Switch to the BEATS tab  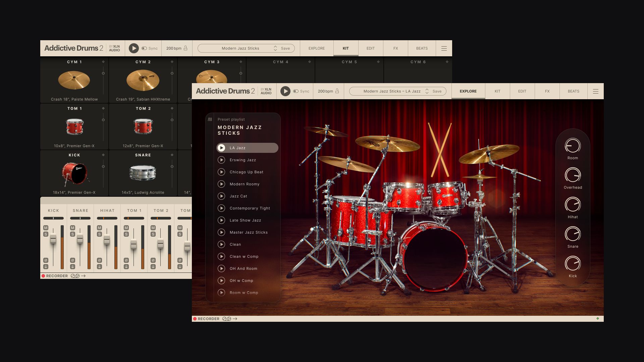573,91
